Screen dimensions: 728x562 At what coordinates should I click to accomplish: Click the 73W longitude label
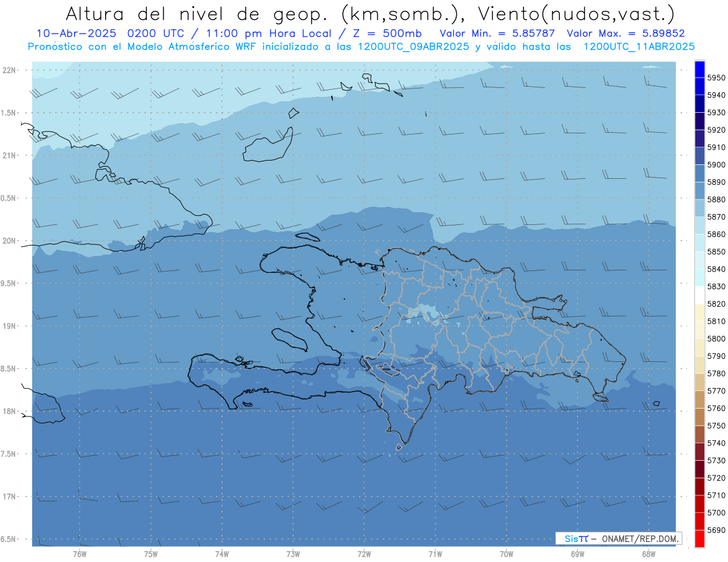(293, 554)
